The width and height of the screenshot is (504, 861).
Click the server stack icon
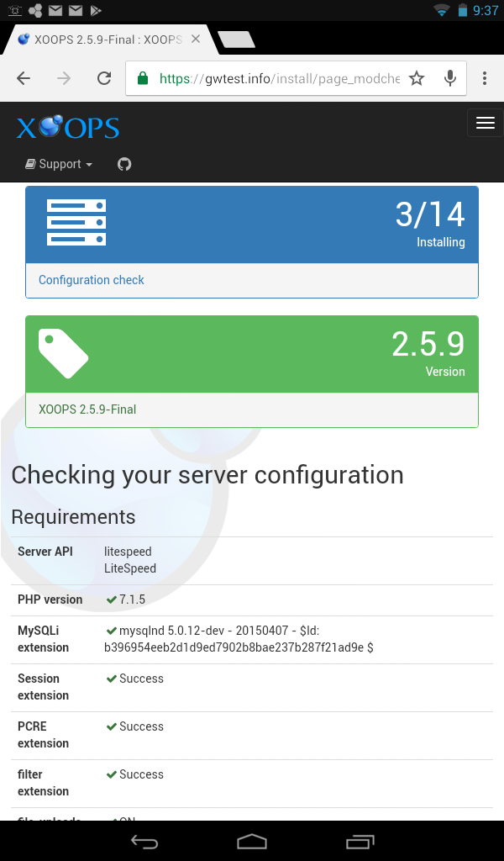coord(76,222)
